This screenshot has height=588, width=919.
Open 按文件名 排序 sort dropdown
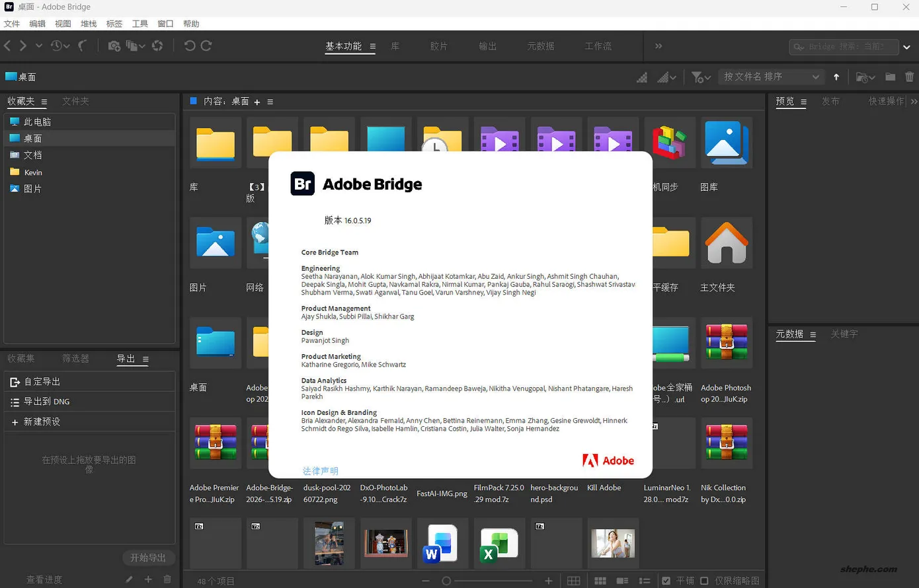click(772, 77)
